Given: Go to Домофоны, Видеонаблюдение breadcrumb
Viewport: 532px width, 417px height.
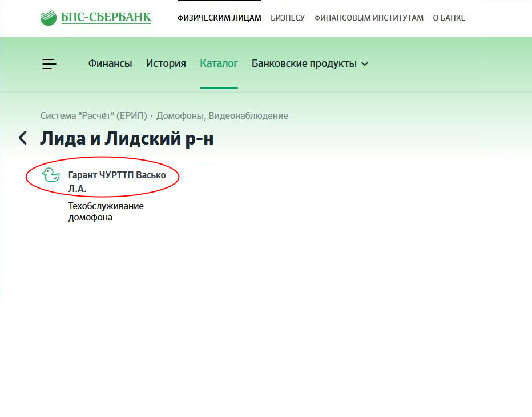Looking at the screenshot, I should click(222, 115).
